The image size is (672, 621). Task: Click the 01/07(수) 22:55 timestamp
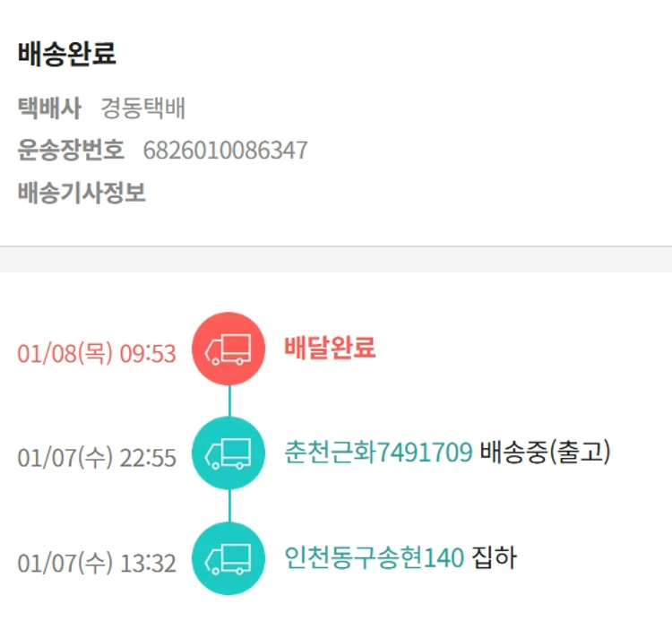(x=97, y=457)
